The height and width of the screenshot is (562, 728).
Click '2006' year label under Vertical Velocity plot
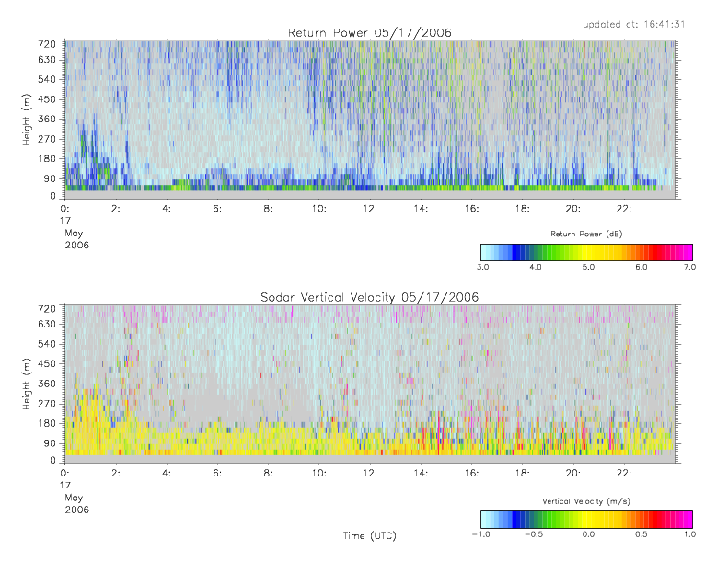click(x=76, y=510)
